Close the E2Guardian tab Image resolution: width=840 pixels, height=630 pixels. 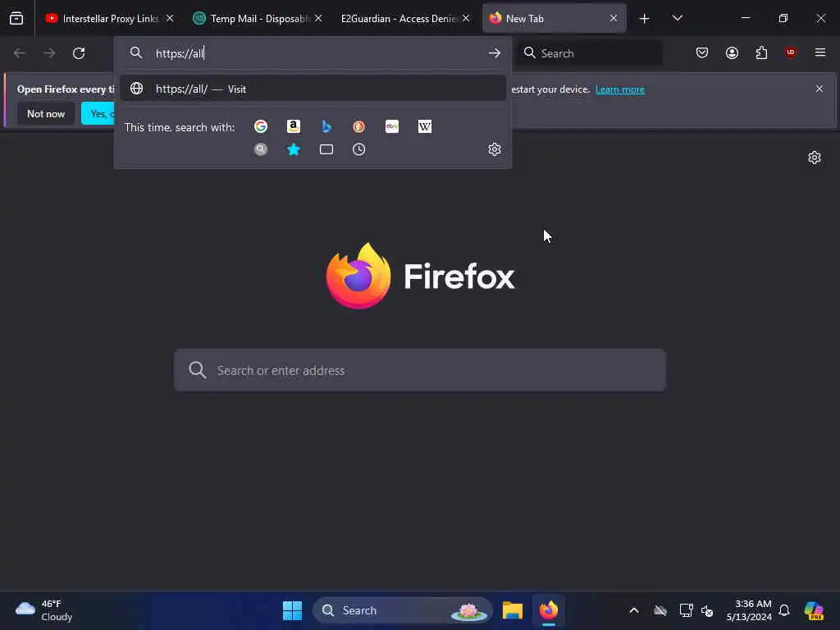[x=466, y=18]
